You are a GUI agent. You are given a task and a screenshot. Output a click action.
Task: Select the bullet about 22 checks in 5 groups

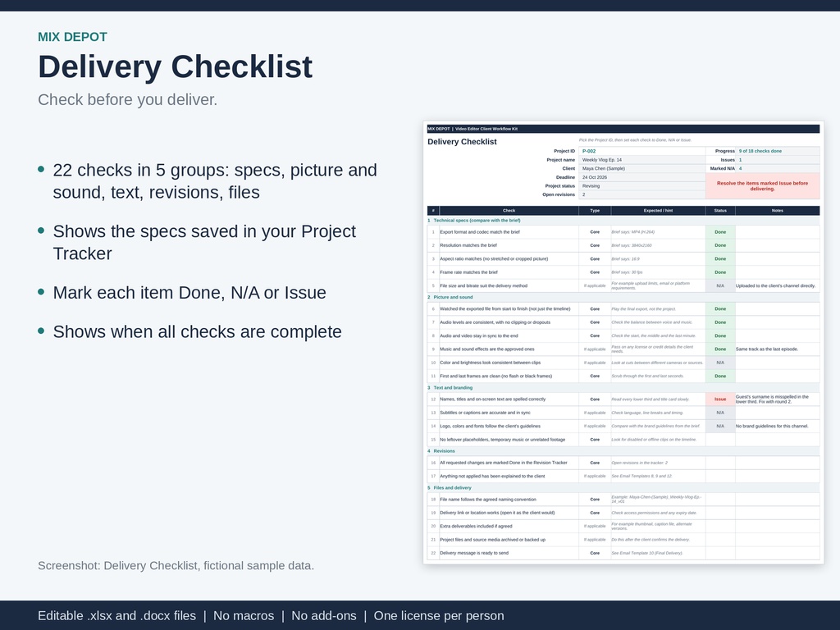[215, 181]
